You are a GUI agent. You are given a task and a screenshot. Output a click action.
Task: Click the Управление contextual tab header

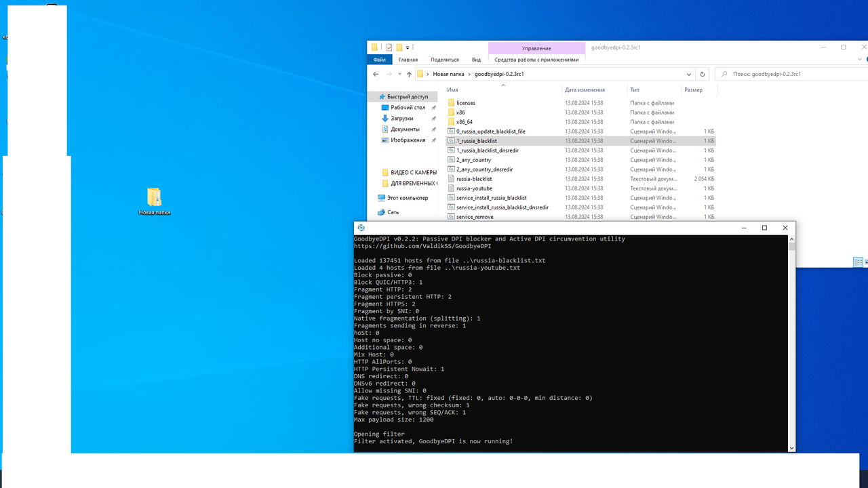click(536, 48)
